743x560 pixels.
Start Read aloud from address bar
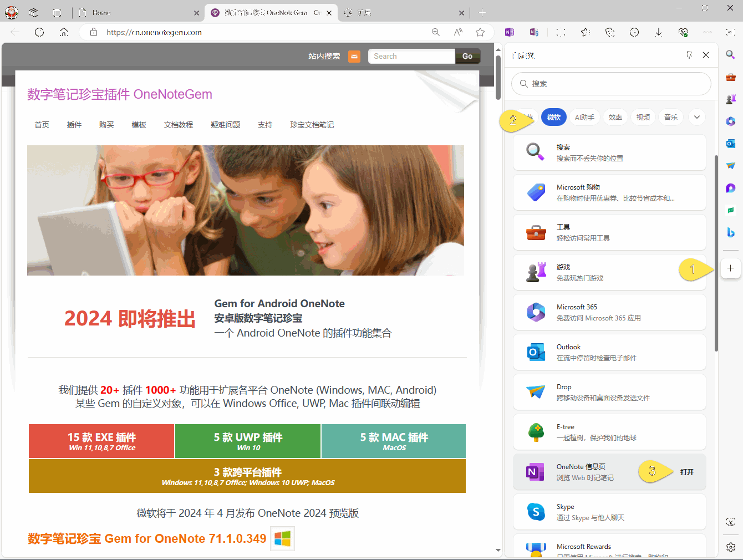click(x=458, y=32)
